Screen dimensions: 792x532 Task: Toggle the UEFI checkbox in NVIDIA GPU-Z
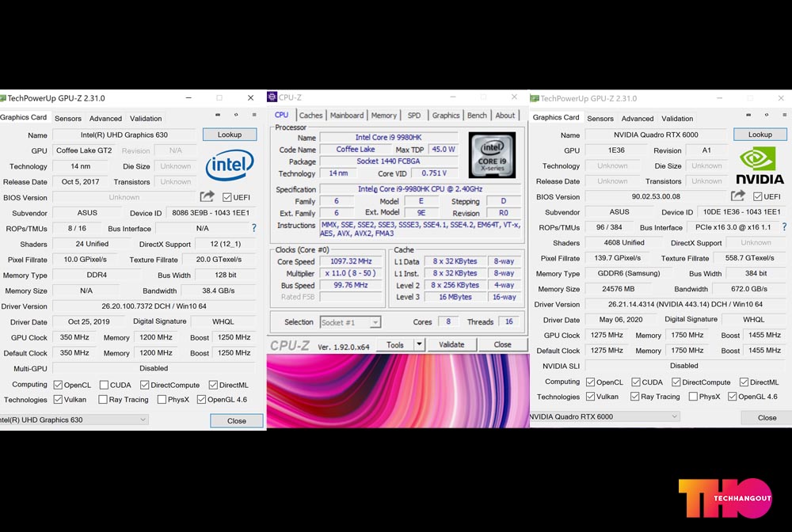click(758, 196)
